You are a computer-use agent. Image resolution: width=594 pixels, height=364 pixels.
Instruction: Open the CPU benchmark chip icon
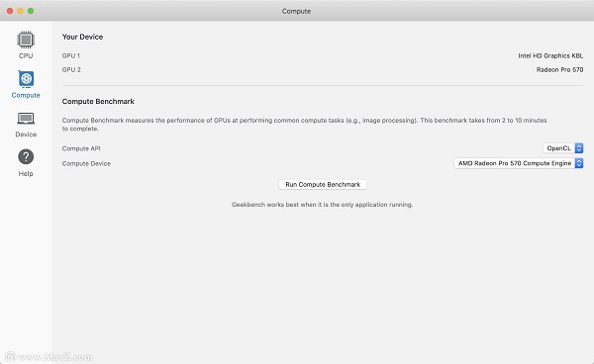[26, 40]
